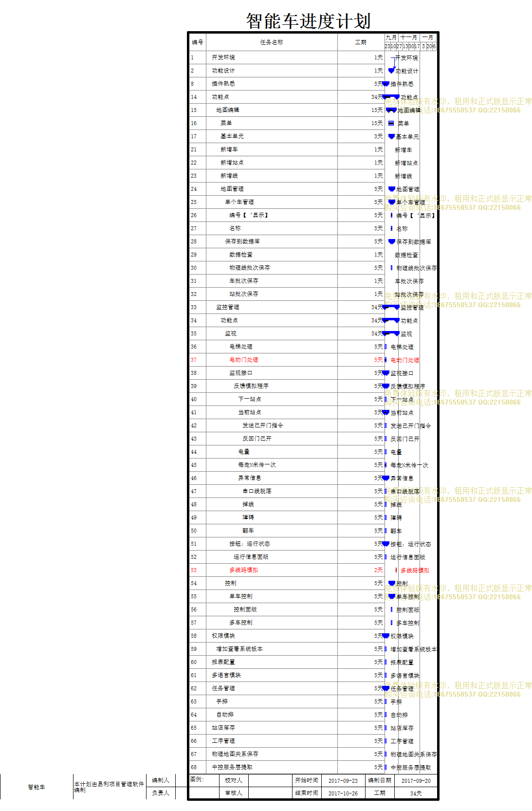Click the start date '2017-09-23'

(343, 781)
